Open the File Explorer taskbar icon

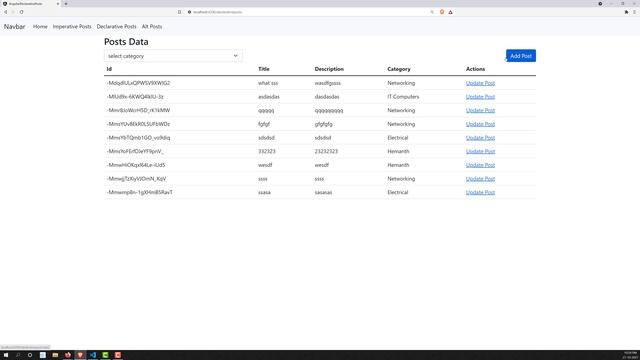pos(55,355)
